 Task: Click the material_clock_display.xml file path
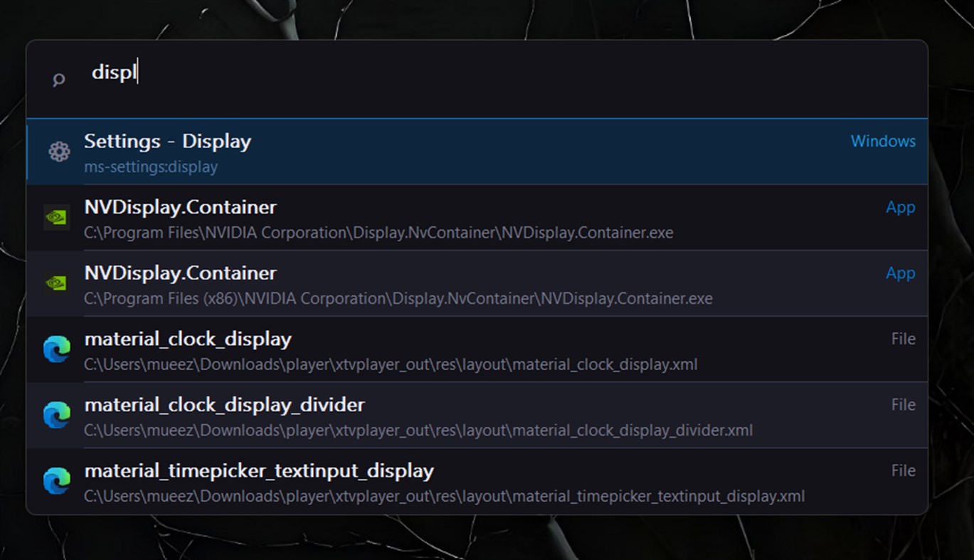(391, 365)
